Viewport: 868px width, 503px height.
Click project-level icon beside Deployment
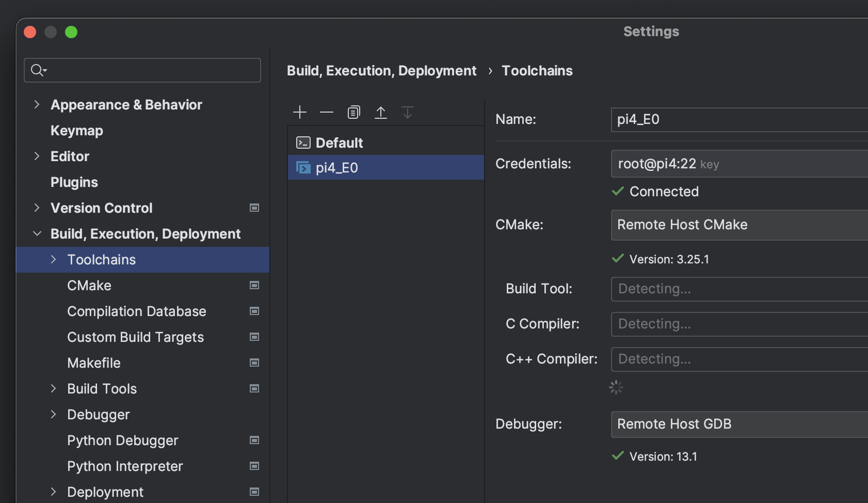click(254, 492)
